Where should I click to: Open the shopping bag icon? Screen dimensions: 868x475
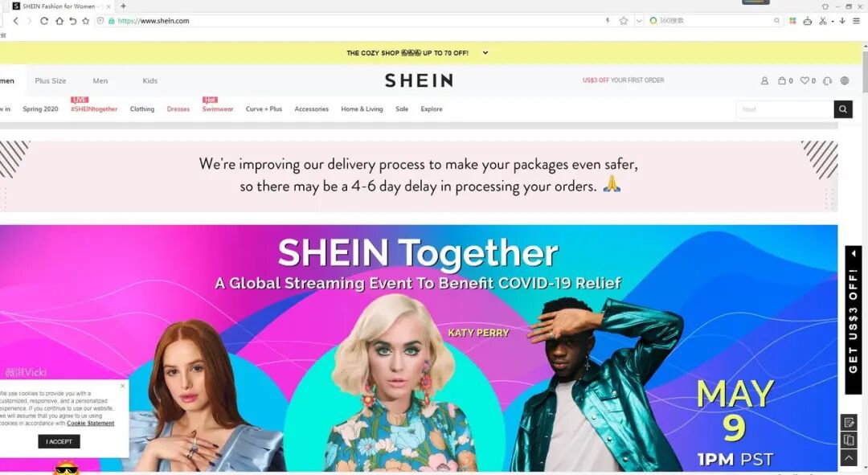pyautogui.click(x=782, y=81)
